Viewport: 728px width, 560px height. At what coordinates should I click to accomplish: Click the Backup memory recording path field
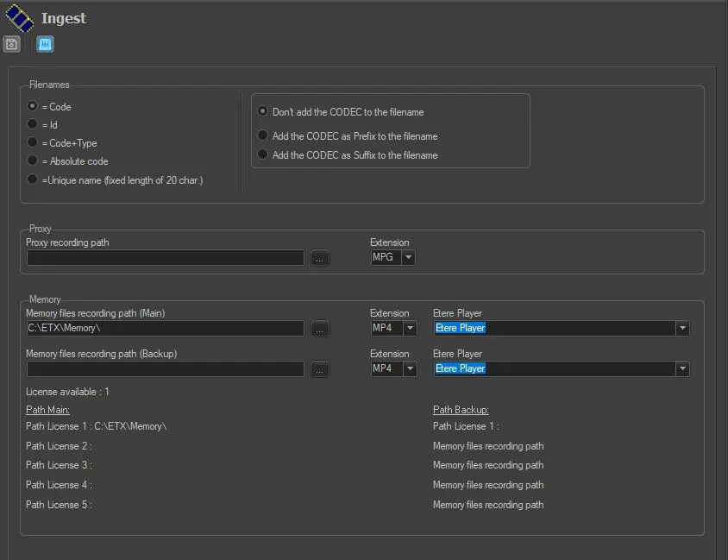[x=165, y=369]
